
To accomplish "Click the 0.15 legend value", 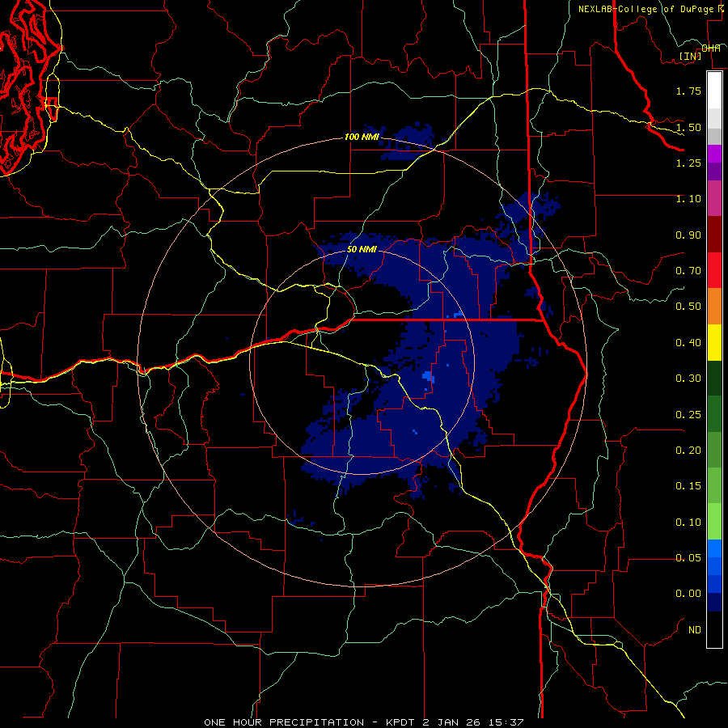I will click(x=688, y=486).
